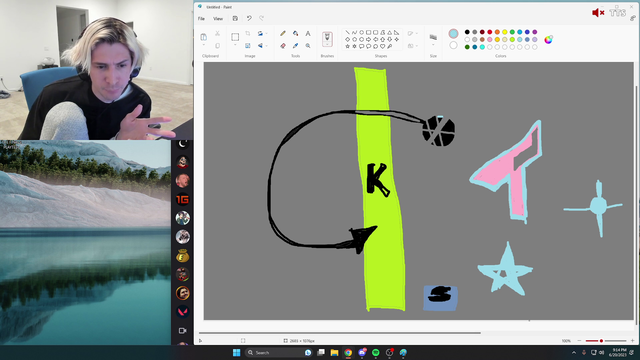Select the Magnifier zoom tool

(308, 46)
